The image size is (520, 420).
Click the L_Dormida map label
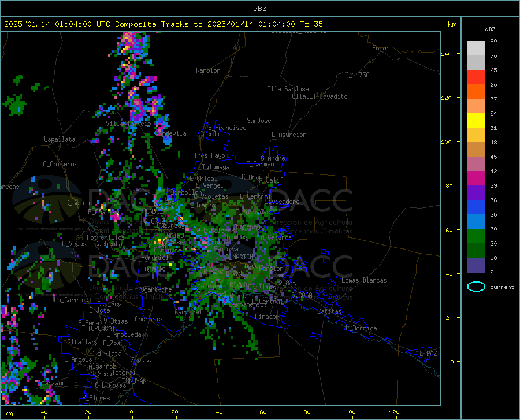361,328
